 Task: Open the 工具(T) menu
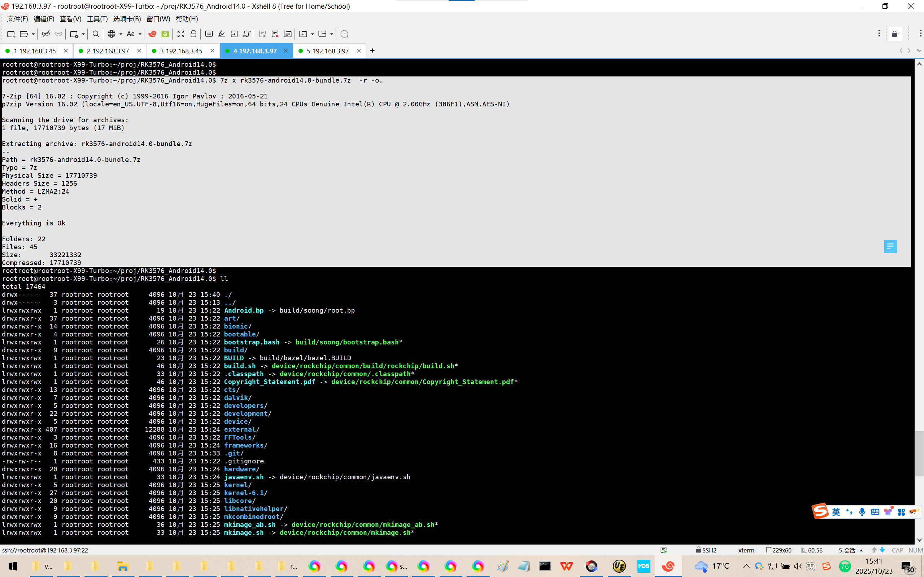pos(97,19)
